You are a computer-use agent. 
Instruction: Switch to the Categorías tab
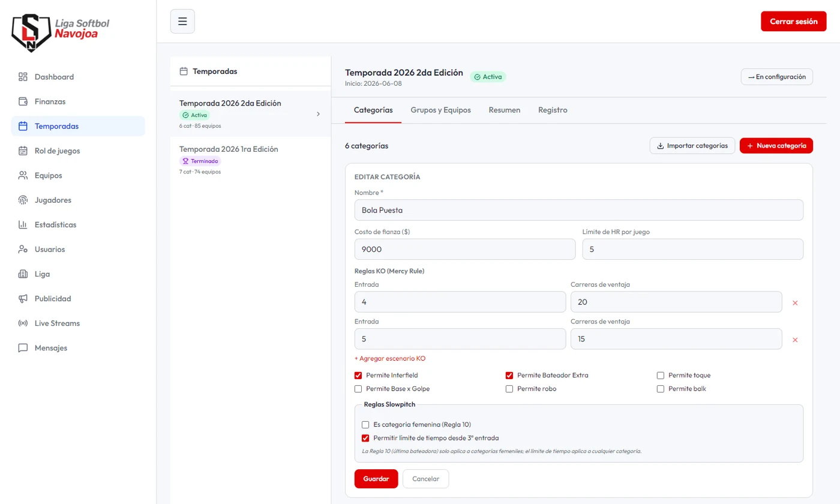373,110
